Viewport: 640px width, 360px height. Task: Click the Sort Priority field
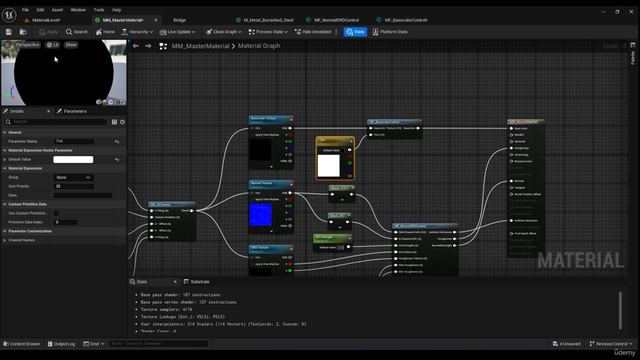[x=74, y=186]
